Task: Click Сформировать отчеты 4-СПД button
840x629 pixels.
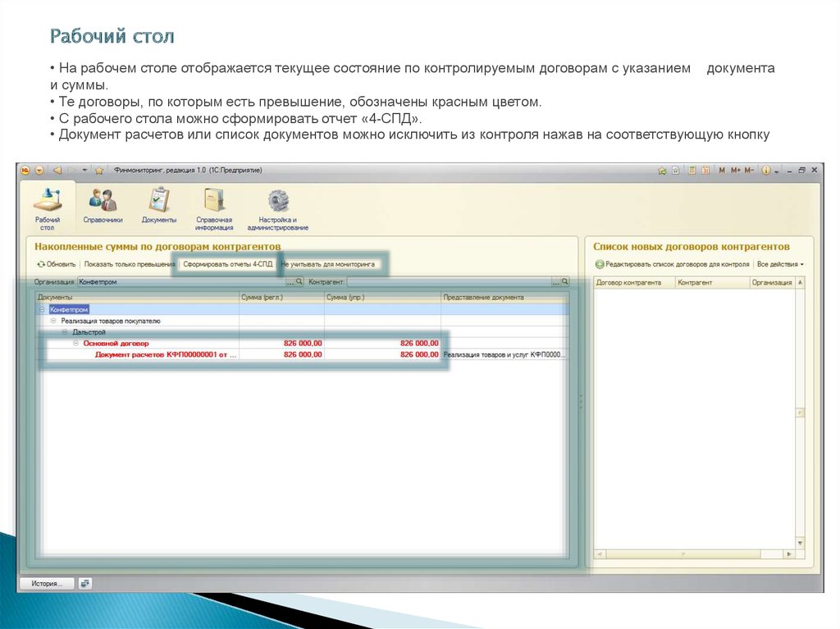Action: [227, 265]
